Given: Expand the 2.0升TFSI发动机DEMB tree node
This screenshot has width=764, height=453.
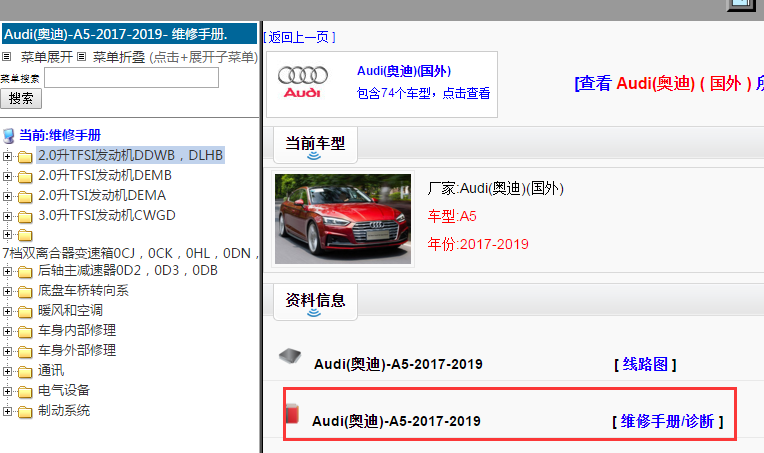Looking at the screenshot, I should 7,176.
